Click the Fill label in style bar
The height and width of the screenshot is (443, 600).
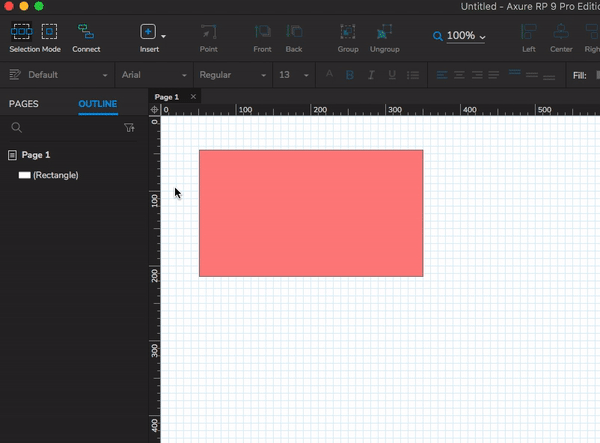click(579, 75)
